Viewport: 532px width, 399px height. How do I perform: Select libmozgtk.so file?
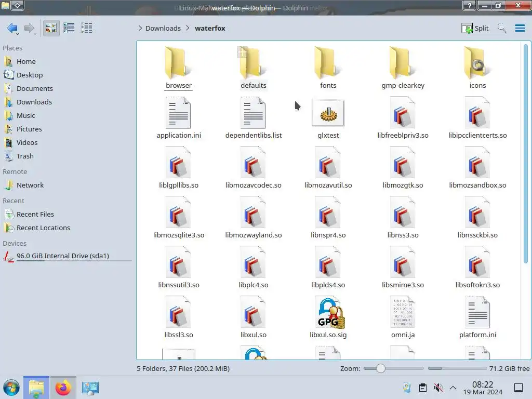coord(403,168)
